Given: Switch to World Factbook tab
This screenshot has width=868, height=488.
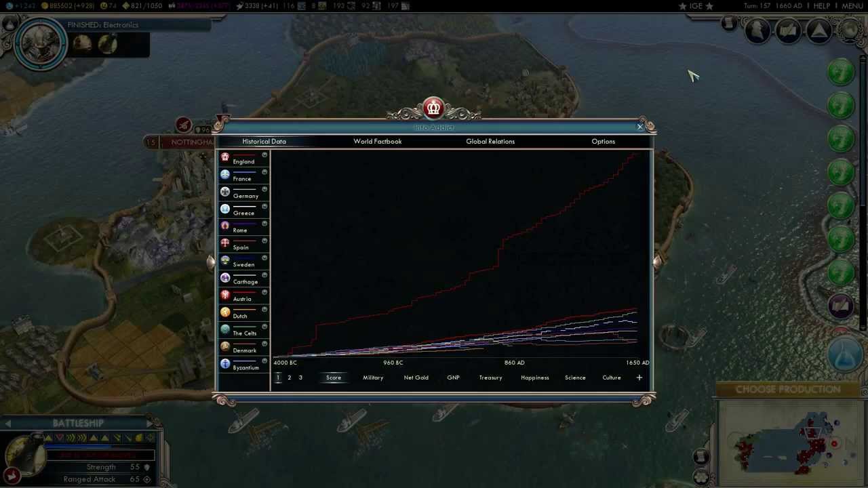Looking at the screenshot, I should (x=377, y=142).
